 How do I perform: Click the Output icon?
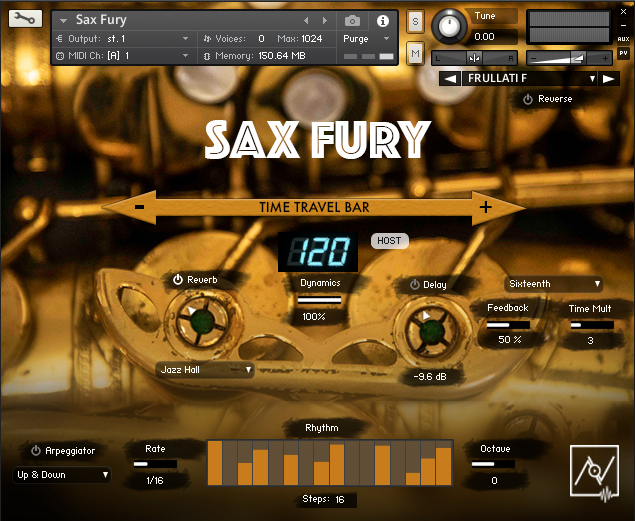coord(60,38)
